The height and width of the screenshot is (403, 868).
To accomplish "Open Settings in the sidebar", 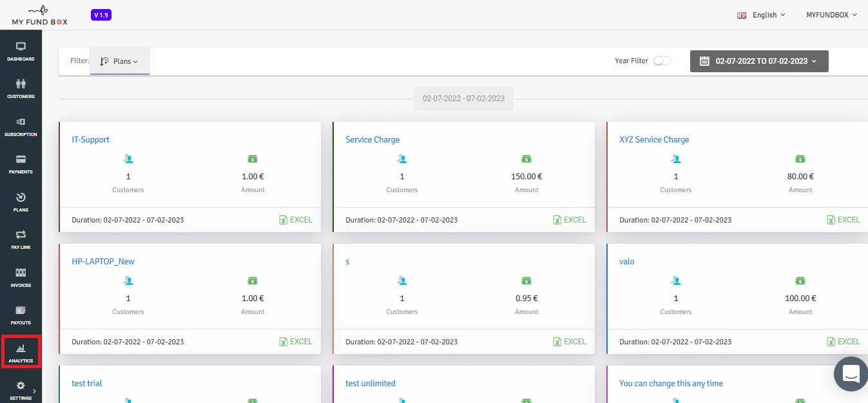I will (21, 391).
